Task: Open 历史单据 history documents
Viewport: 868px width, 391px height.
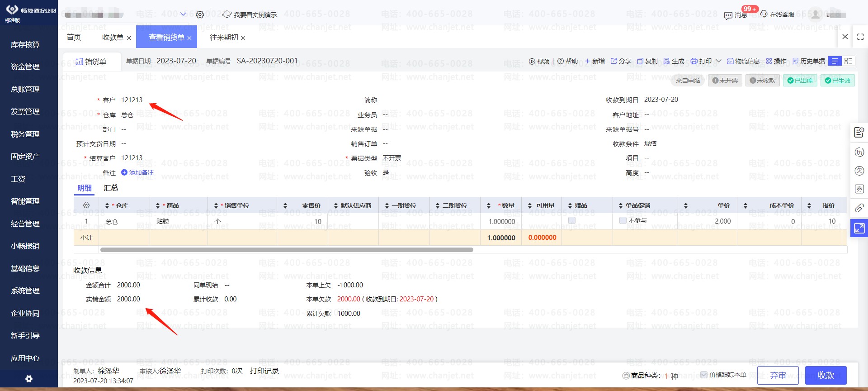Action: click(809, 61)
